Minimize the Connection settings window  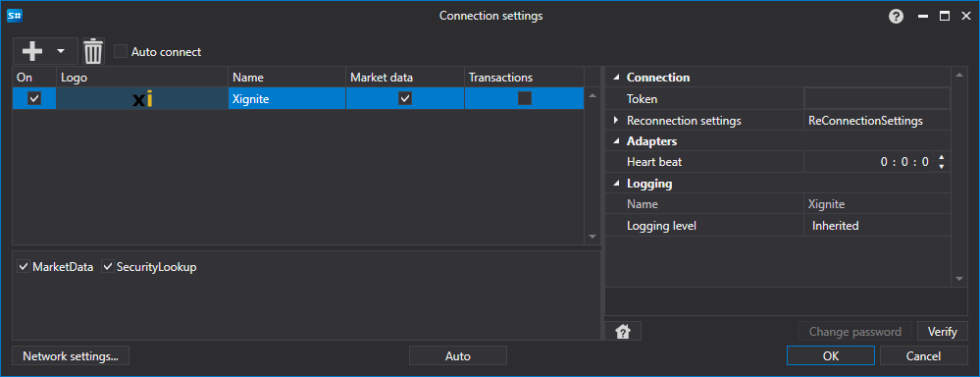(922, 17)
